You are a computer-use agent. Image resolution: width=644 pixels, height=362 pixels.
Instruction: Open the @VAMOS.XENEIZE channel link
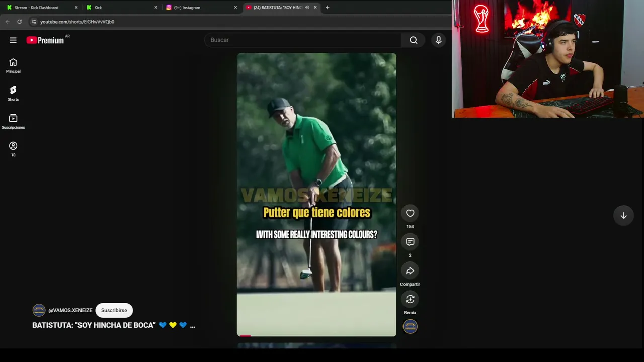70,310
